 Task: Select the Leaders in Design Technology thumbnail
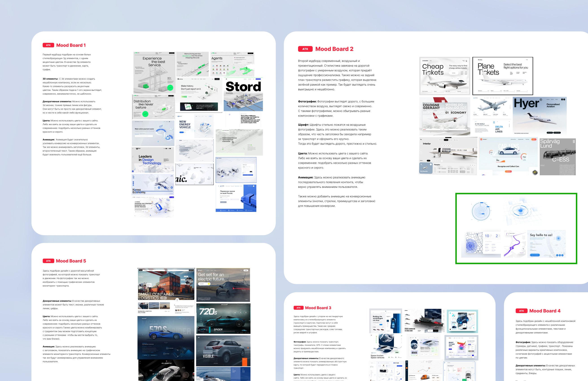pyautogui.click(x=153, y=160)
